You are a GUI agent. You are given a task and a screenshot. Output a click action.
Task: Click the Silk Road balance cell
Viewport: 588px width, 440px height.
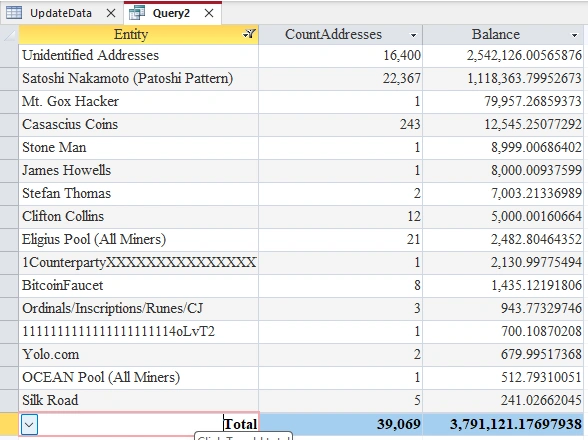[x=503, y=401]
